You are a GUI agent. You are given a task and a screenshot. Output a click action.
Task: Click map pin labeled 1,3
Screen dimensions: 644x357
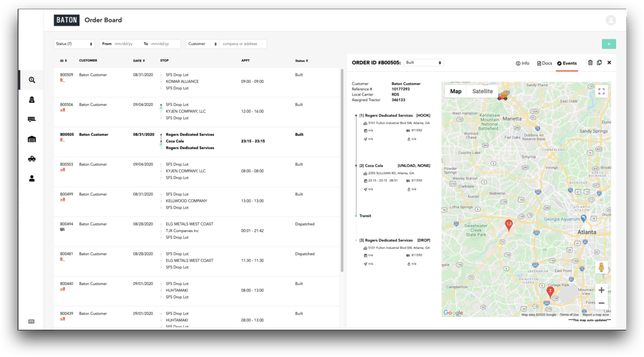click(509, 225)
